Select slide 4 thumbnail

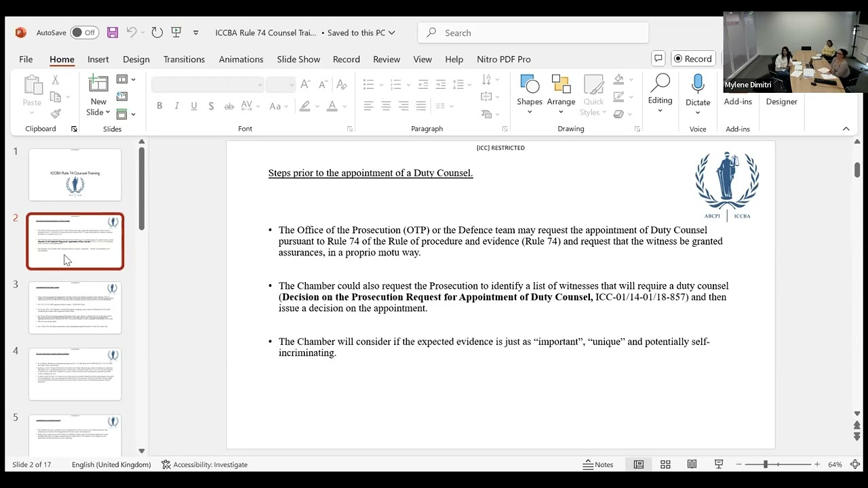click(x=75, y=374)
